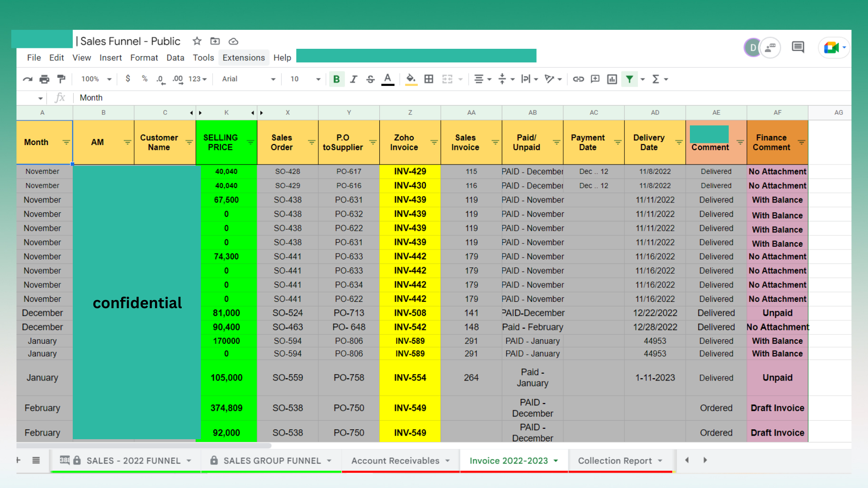Click the print icon in toolbar

44,79
